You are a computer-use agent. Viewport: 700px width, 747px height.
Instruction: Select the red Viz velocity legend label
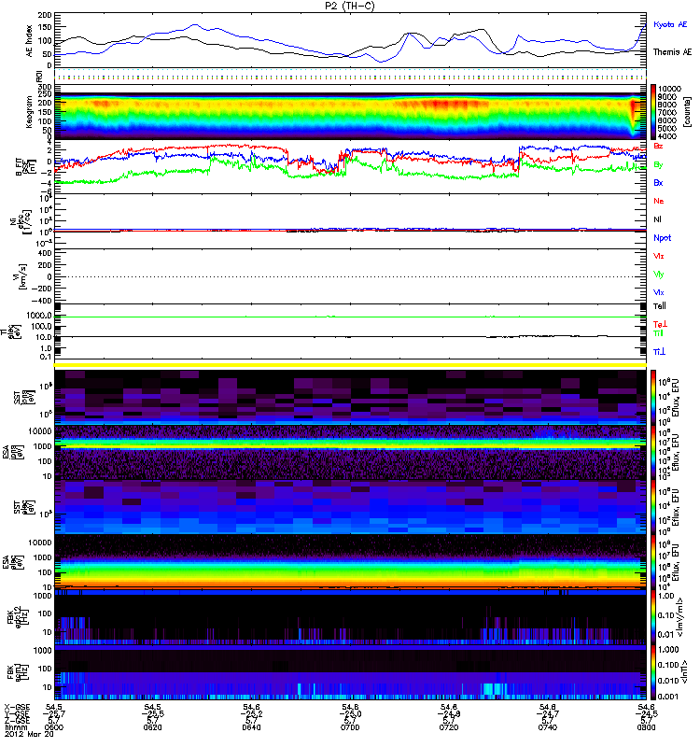(659, 256)
